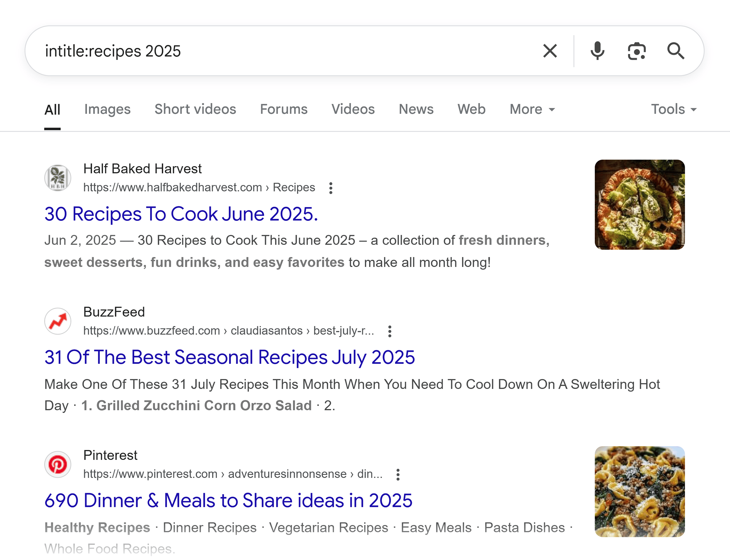Open options menu for Pinterest result
This screenshot has height=560, width=730.
pos(398,475)
